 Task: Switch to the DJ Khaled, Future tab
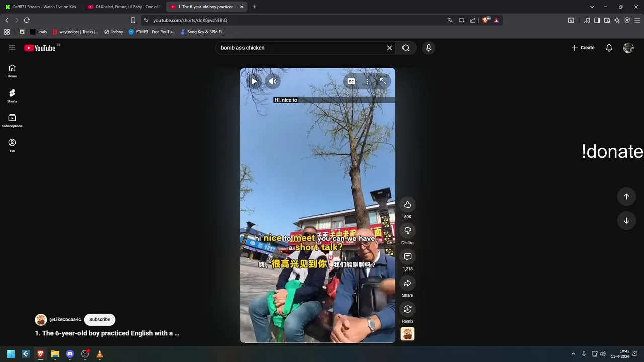pyautogui.click(x=124, y=7)
